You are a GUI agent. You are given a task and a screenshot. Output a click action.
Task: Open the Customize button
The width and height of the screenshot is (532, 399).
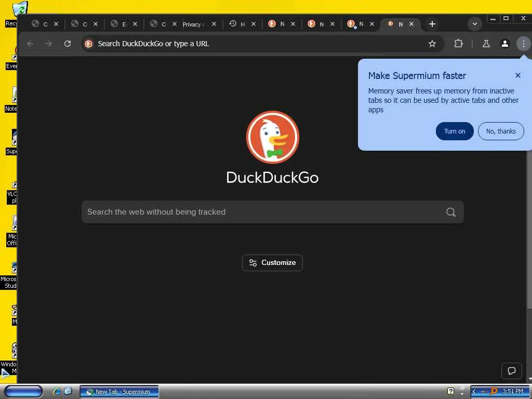(x=272, y=262)
